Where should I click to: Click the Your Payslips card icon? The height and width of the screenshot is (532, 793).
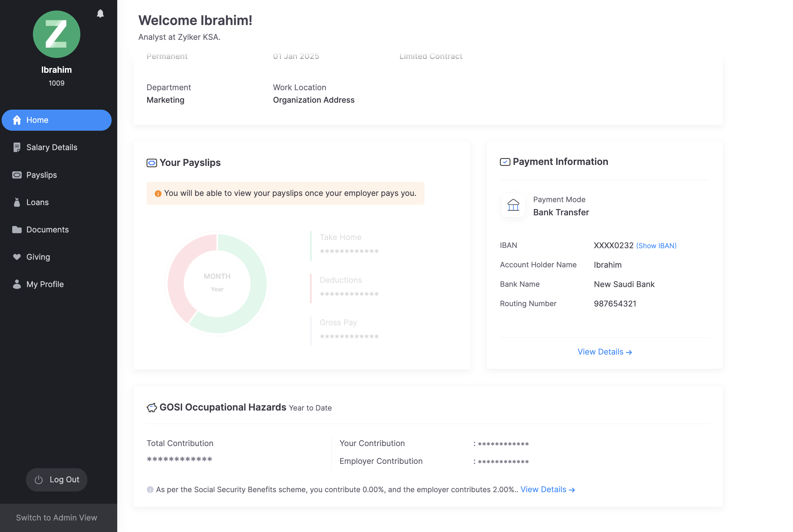coord(152,163)
